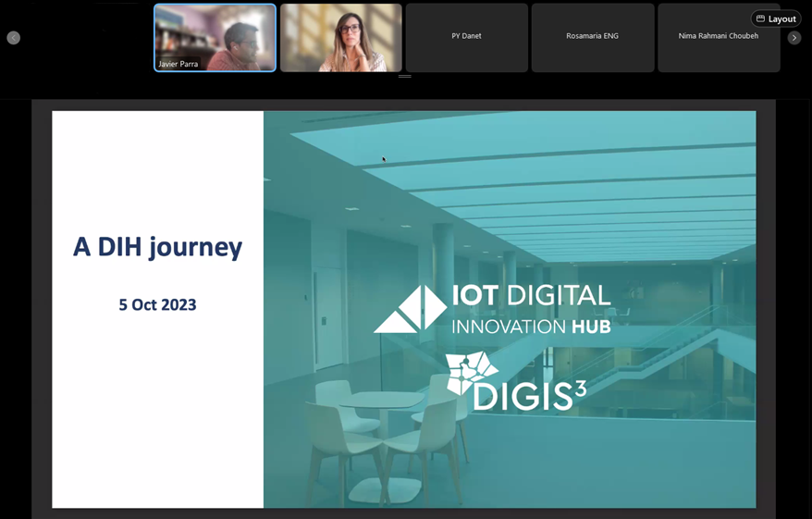Click the Javier Parra name label
The width and height of the screenshot is (812, 519).
178,64
